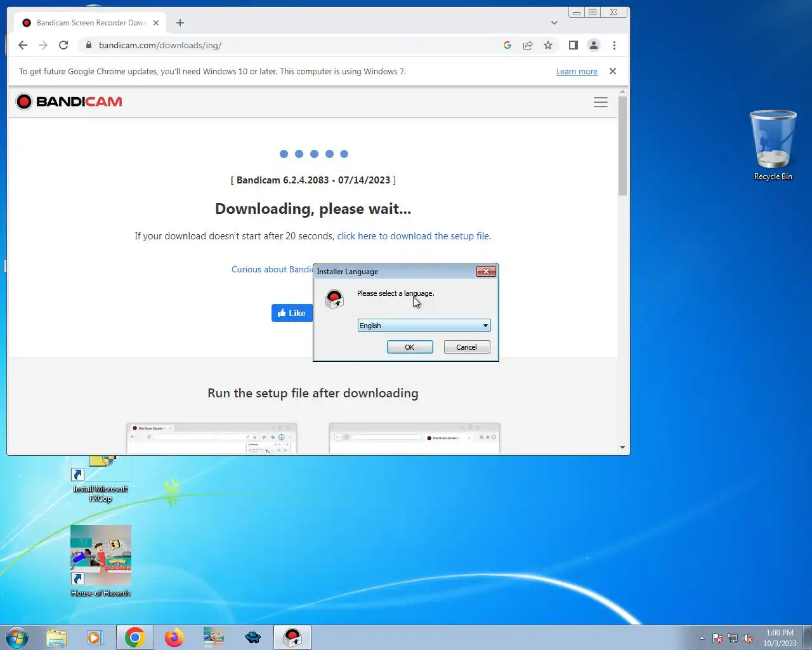This screenshot has height=650, width=812.
Task: Select Install Microsoft FxCop shortcut
Action: click(100, 479)
